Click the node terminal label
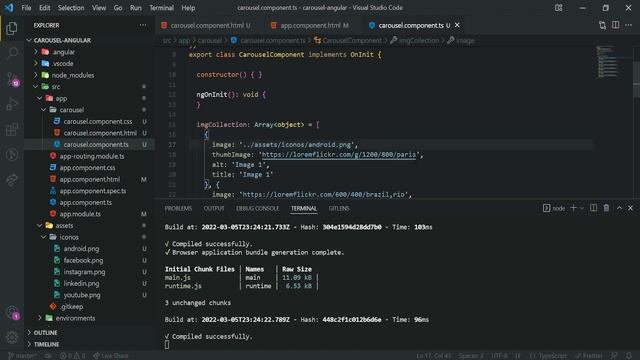The image size is (640, 360). pos(554,208)
